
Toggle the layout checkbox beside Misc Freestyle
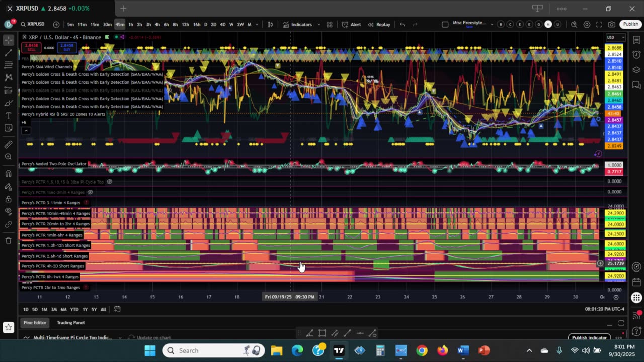coord(445,24)
